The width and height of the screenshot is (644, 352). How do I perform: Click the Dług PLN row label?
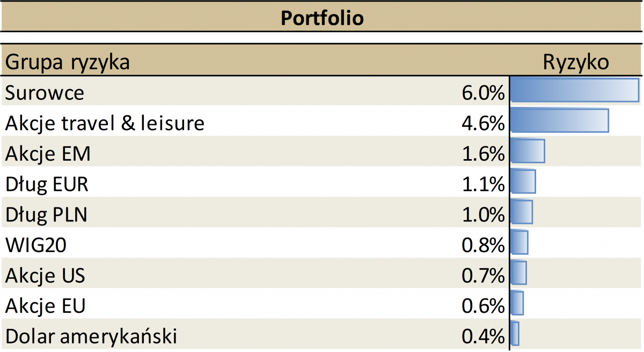point(46,215)
